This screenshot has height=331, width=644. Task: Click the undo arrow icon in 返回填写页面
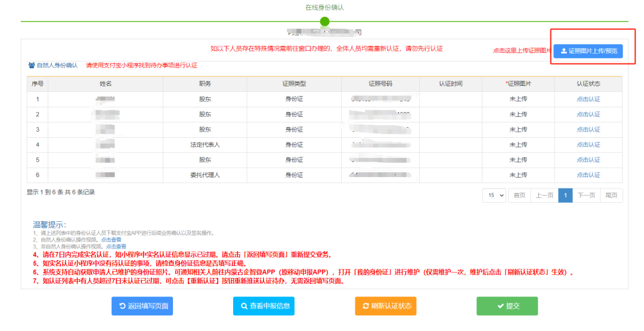[x=122, y=306]
